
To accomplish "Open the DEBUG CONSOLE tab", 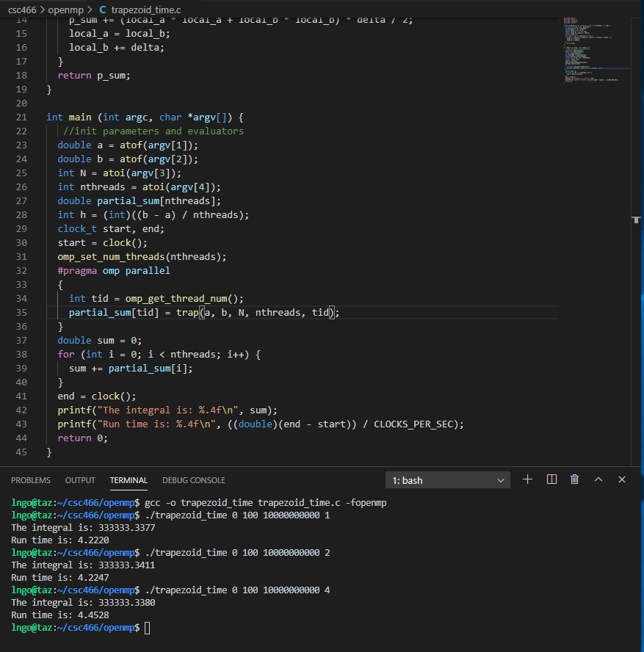I will coord(194,480).
